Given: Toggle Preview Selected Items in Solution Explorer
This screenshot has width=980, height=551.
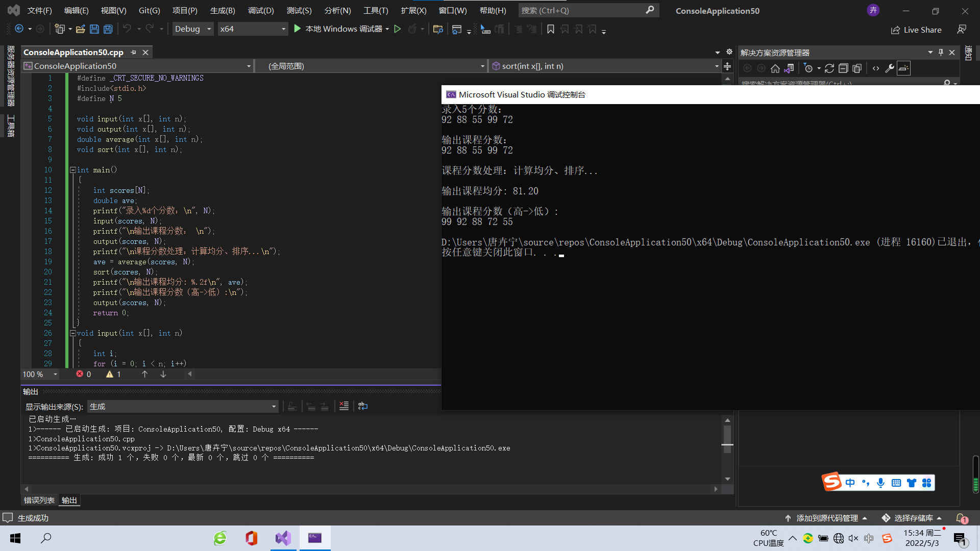Looking at the screenshot, I should 903,68.
